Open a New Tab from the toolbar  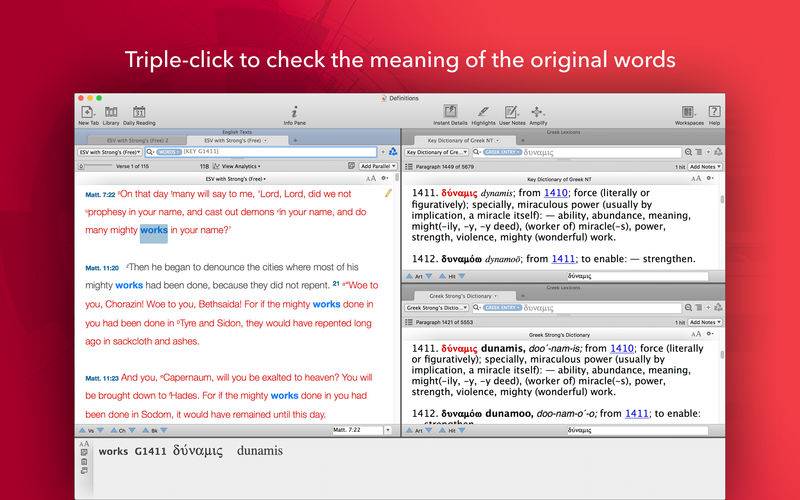[88, 115]
